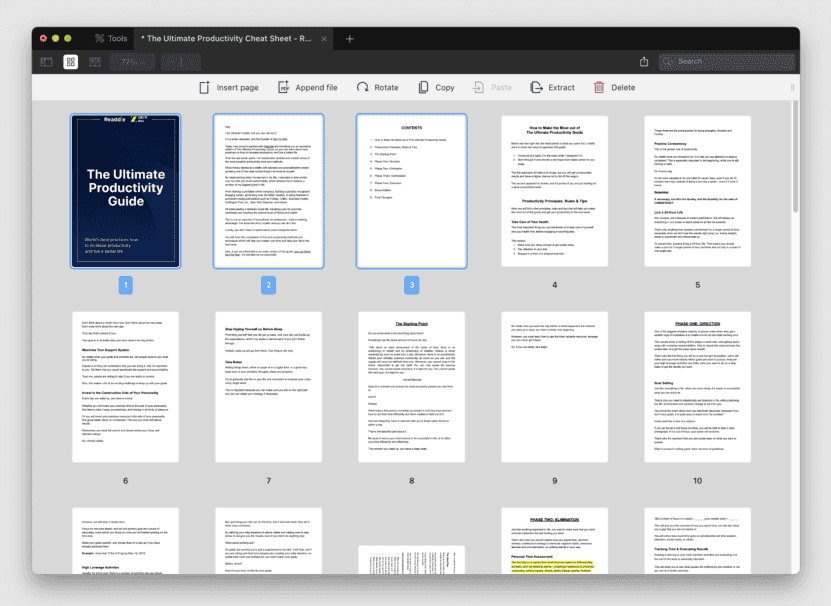The image size is (831, 606).
Task: Click the green fullscreen window button
Action: click(68, 38)
